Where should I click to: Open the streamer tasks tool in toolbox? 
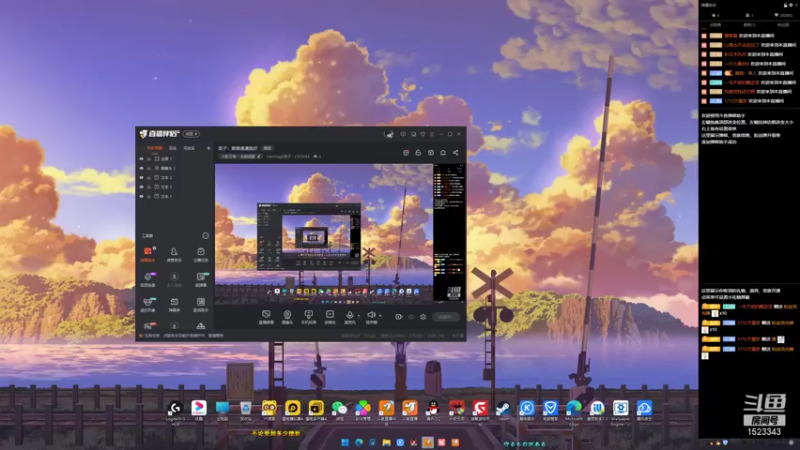[x=201, y=254]
